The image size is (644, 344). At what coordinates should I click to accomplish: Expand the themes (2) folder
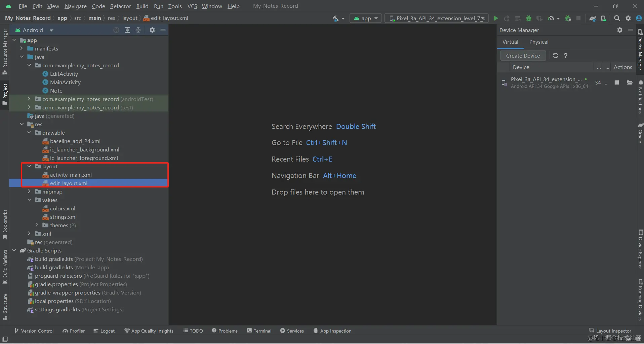[37, 225]
